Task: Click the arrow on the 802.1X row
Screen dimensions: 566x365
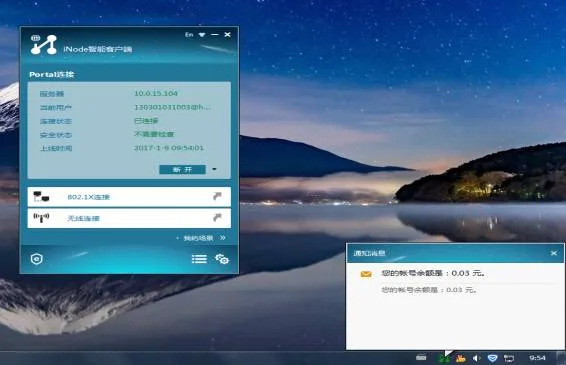Action: (x=217, y=196)
